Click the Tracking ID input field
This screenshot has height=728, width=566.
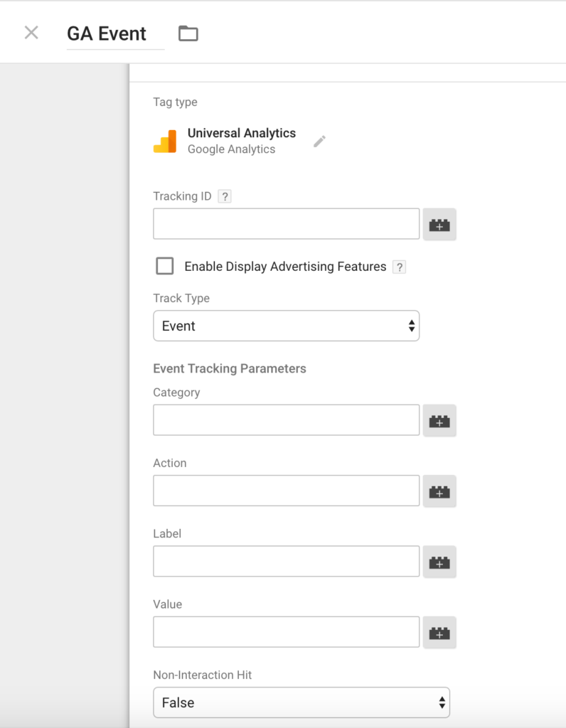[x=286, y=224]
